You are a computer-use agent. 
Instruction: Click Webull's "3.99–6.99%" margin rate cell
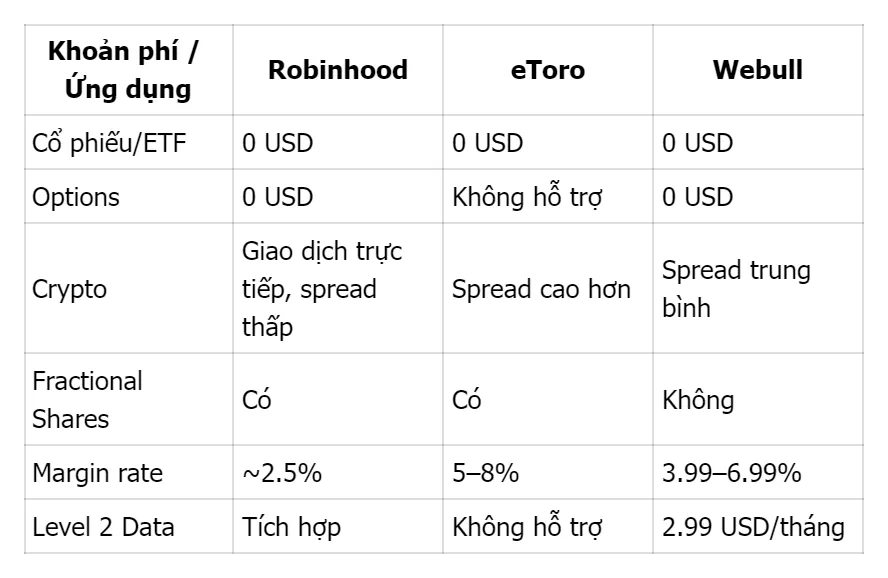point(731,473)
